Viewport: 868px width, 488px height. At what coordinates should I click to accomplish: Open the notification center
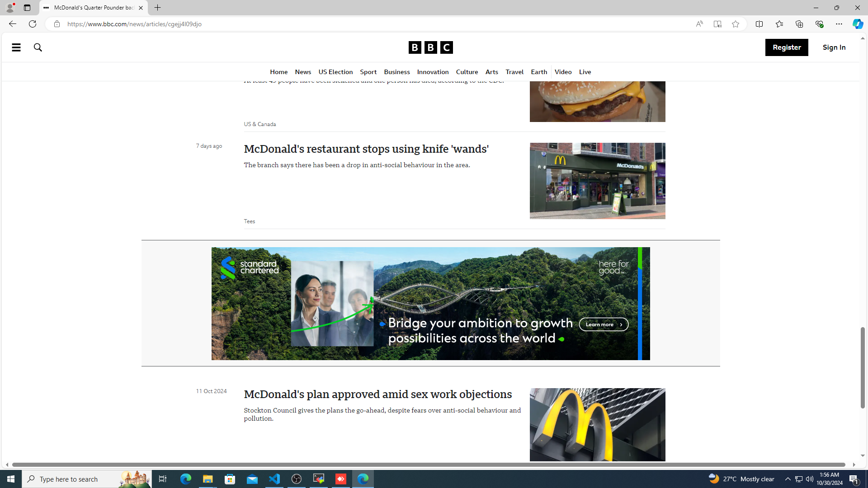[854, 479]
